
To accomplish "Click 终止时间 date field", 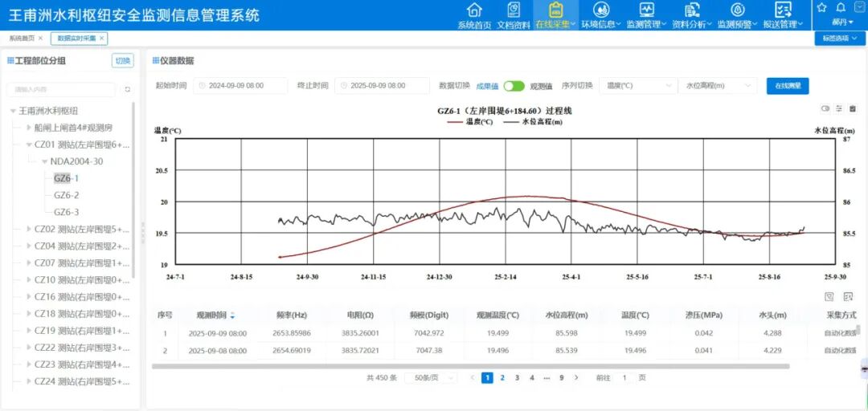I will 382,86.
